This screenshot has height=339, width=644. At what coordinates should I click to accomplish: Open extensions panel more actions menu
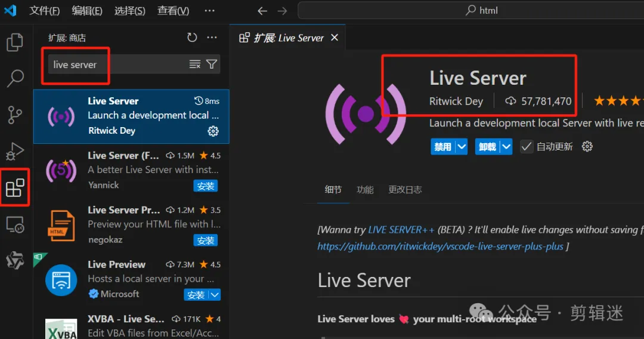[x=212, y=38]
